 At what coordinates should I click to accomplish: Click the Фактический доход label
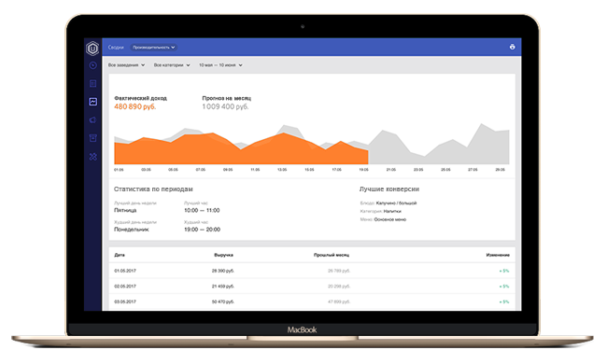[140, 98]
